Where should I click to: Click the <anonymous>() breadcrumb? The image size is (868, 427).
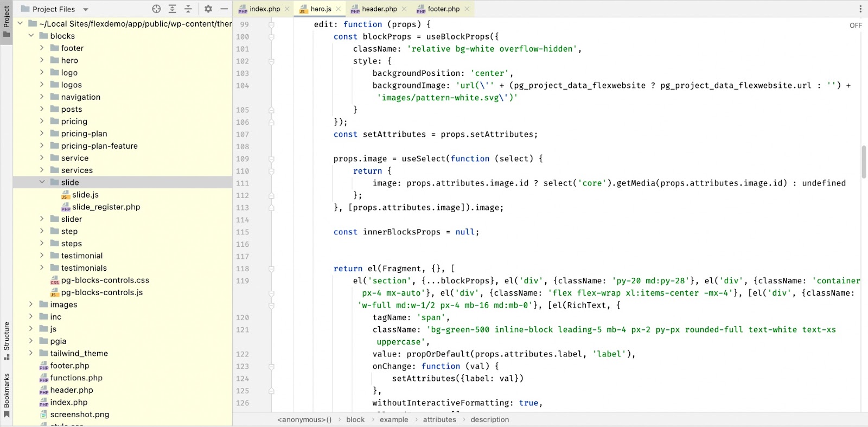(304, 419)
